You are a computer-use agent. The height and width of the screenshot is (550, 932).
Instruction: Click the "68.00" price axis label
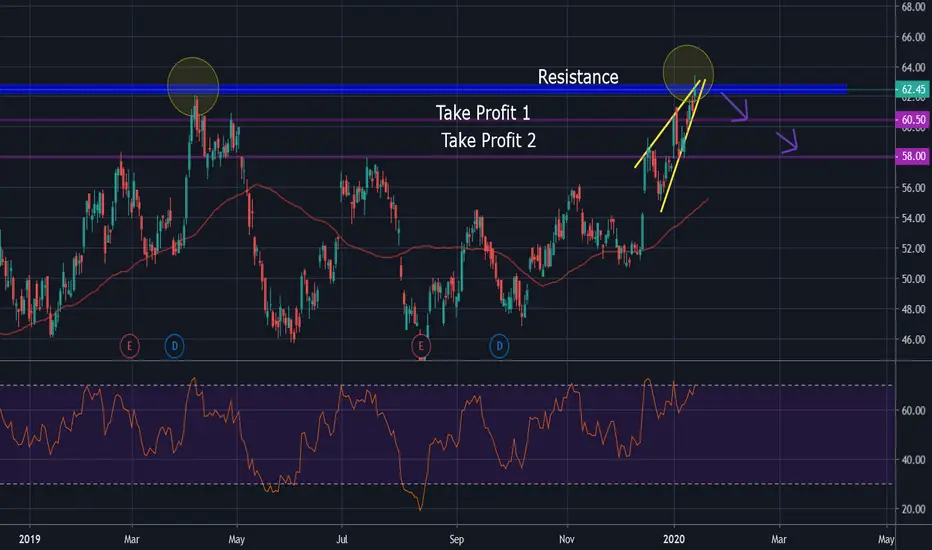coord(914,7)
